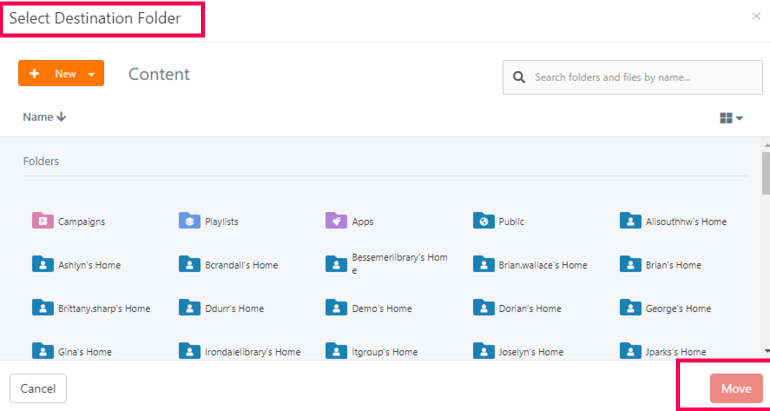The height and width of the screenshot is (411, 770).
Task: Click the Demo's Home label
Action: pyautogui.click(x=382, y=309)
